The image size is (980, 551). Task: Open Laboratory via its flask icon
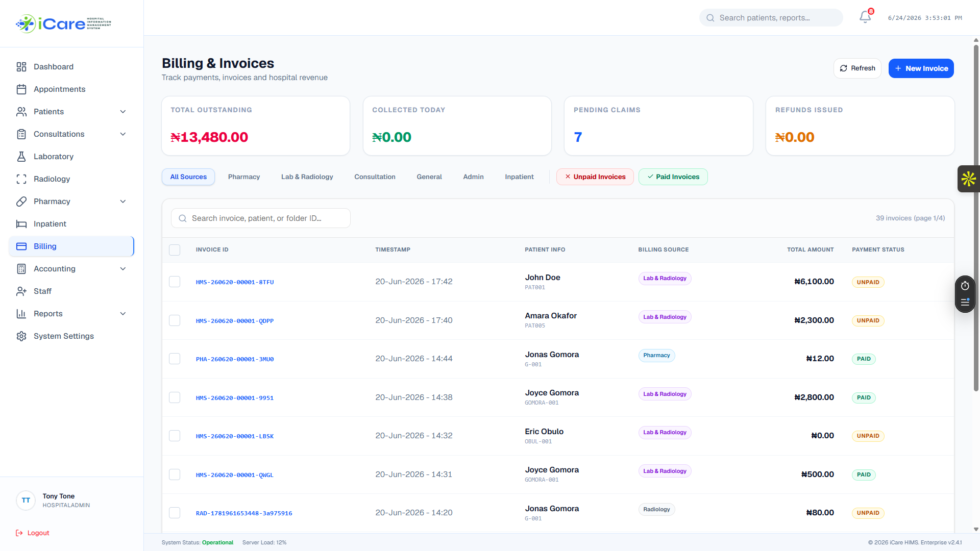(x=21, y=157)
